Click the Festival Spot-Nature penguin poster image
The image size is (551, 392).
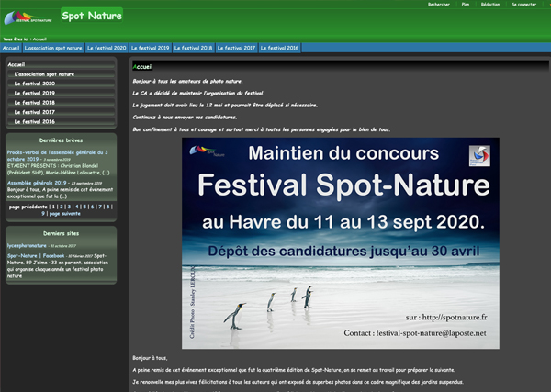341,243
